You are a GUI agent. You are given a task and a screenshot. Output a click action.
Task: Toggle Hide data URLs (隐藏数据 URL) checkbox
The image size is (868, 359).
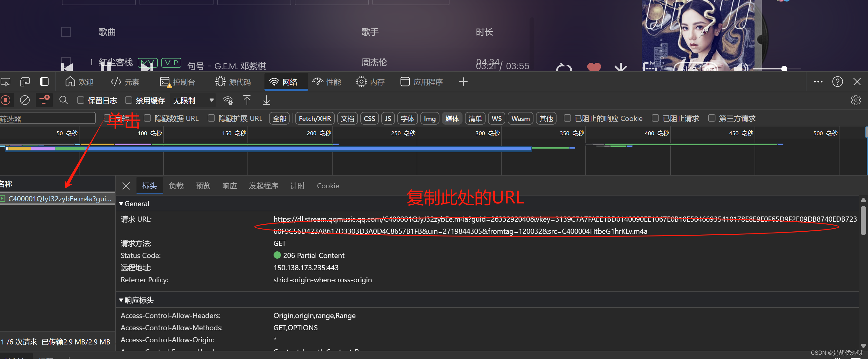[147, 118]
